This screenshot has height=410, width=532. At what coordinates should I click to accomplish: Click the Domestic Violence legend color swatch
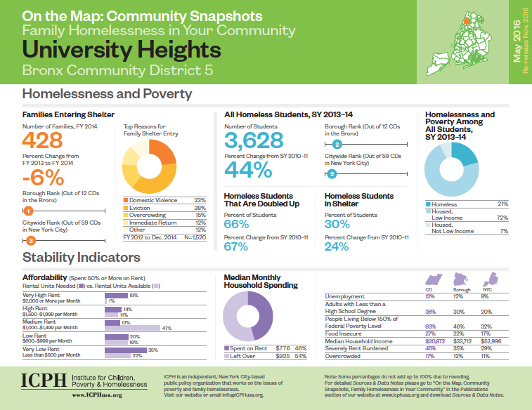click(x=125, y=201)
